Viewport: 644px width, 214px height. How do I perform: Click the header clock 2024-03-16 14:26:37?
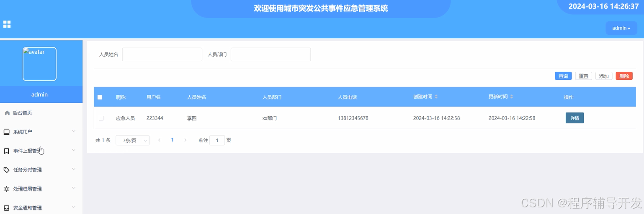click(x=603, y=6)
